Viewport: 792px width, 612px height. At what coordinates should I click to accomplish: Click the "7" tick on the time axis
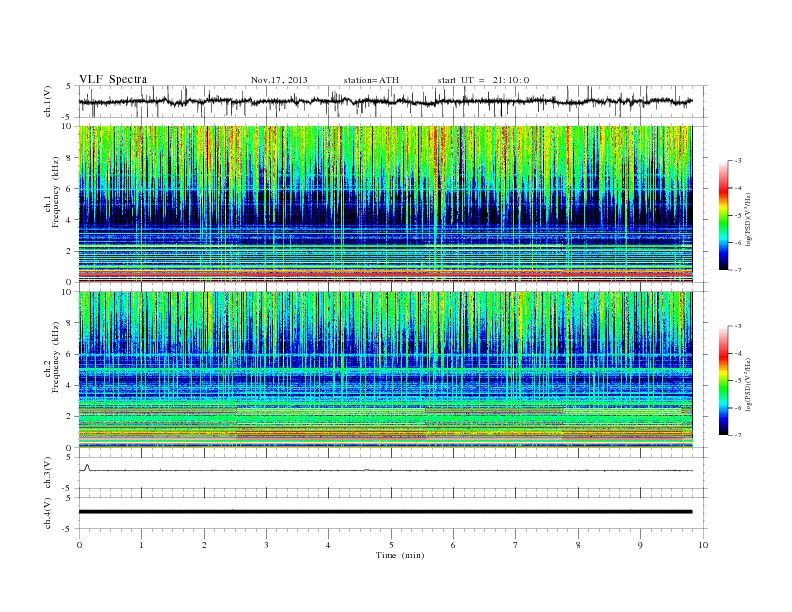[x=516, y=545]
